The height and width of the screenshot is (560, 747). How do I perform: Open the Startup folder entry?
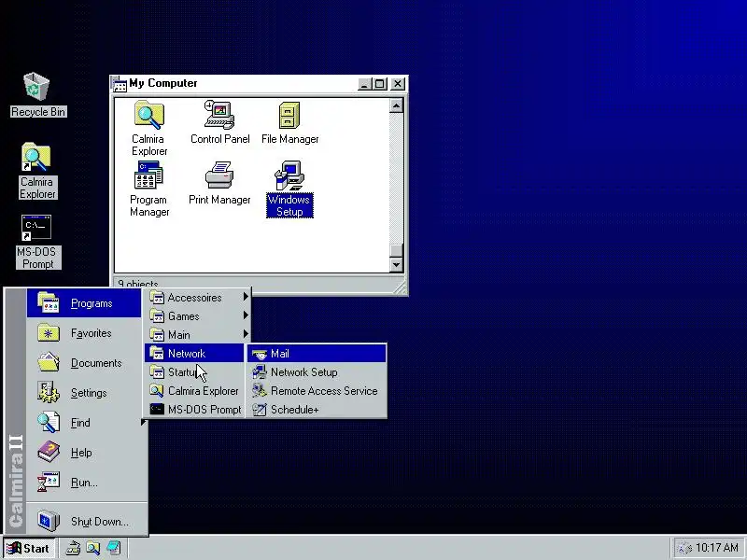(194, 371)
